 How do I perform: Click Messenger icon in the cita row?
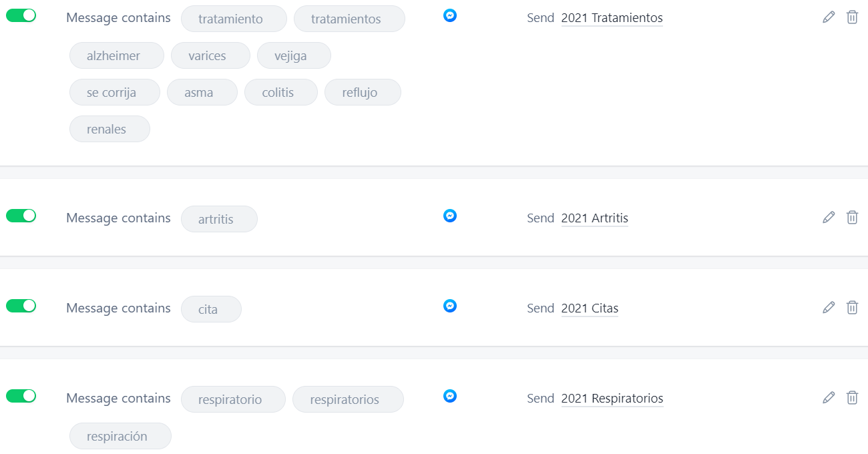pyautogui.click(x=450, y=306)
